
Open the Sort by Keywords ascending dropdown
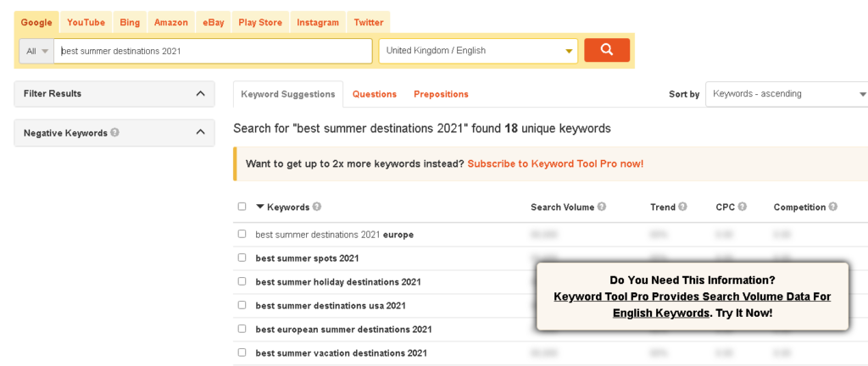pyautogui.click(x=788, y=94)
